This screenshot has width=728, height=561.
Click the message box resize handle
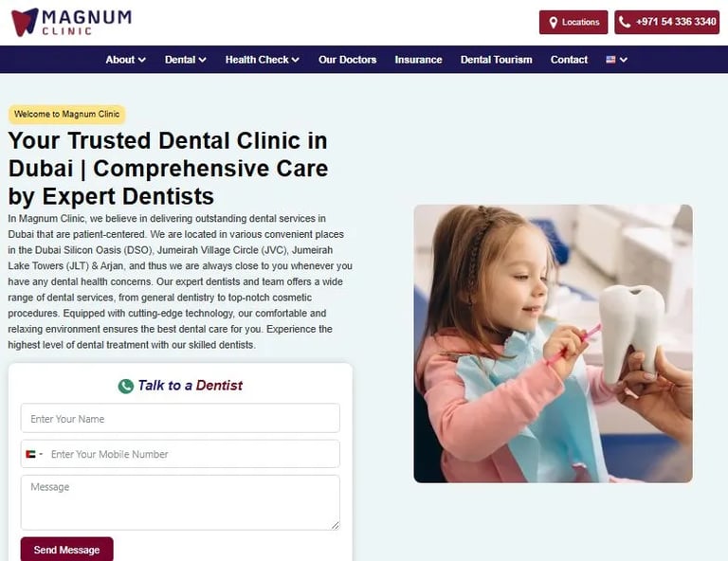point(336,525)
